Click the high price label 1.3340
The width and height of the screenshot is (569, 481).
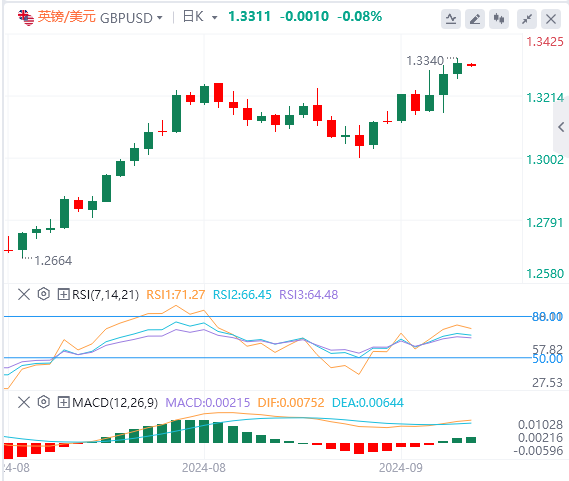tap(425, 61)
